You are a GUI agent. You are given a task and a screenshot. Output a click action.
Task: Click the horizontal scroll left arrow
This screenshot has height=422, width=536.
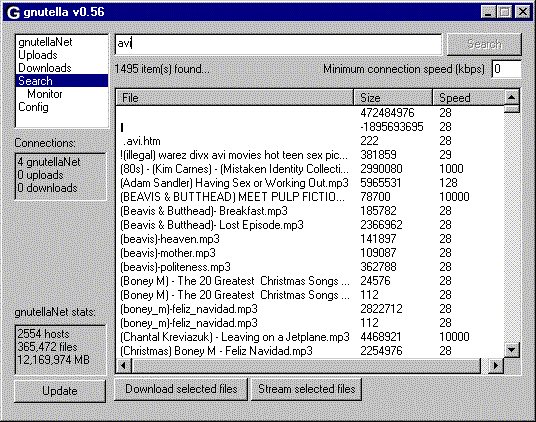click(x=124, y=366)
